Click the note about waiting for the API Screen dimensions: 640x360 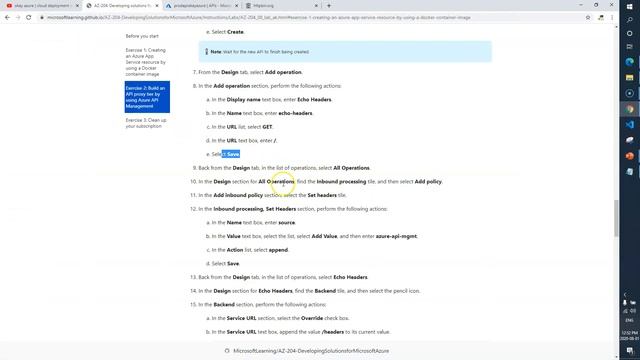(x=345, y=52)
